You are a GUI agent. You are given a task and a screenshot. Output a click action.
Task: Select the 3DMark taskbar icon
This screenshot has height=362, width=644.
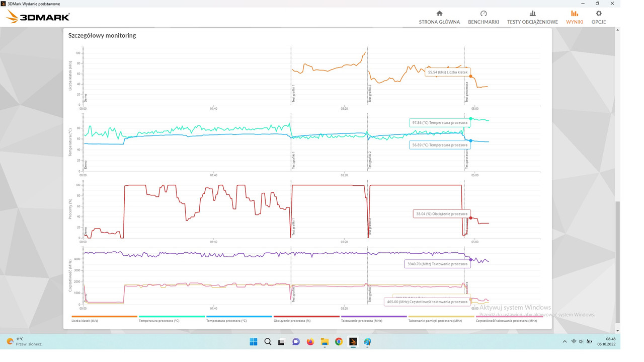pos(353,342)
